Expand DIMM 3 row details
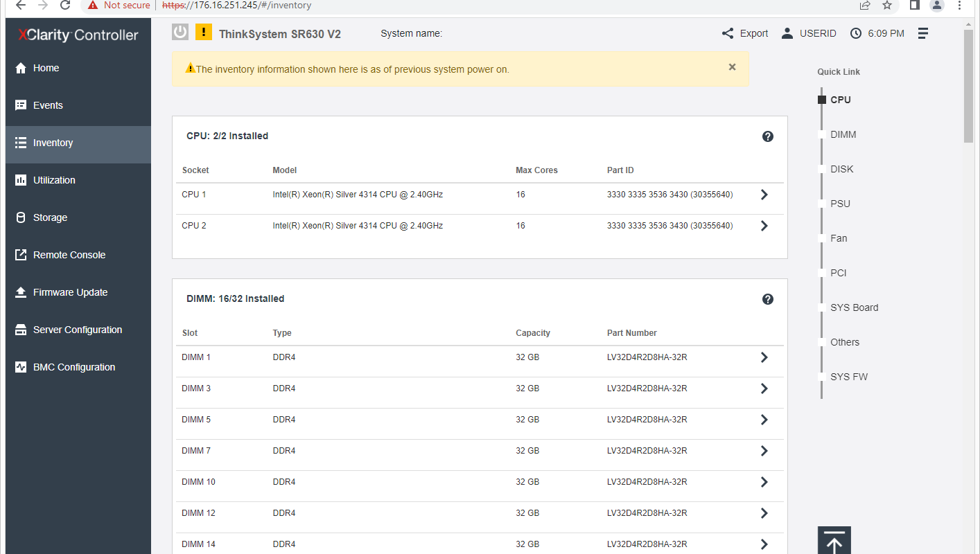 tap(764, 388)
